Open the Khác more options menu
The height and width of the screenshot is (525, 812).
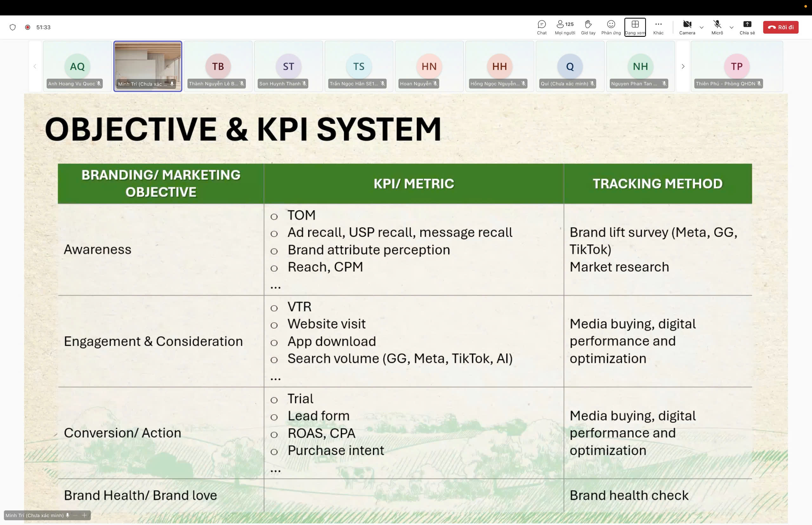[658, 27]
